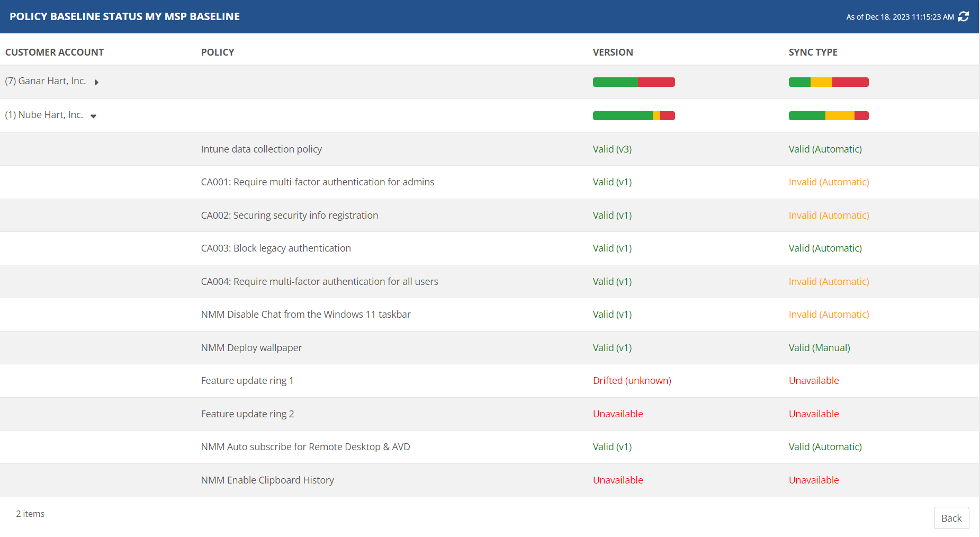The image size is (980, 537).
Task: Click the refresh icon beside the timestamp
Action: click(x=964, y=16)
